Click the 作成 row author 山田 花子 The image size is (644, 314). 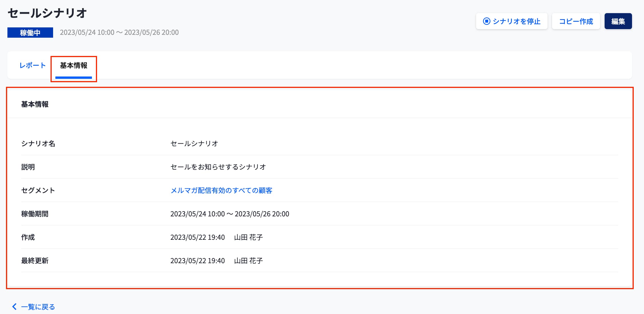pyautogui.click(x=248, y=237)
